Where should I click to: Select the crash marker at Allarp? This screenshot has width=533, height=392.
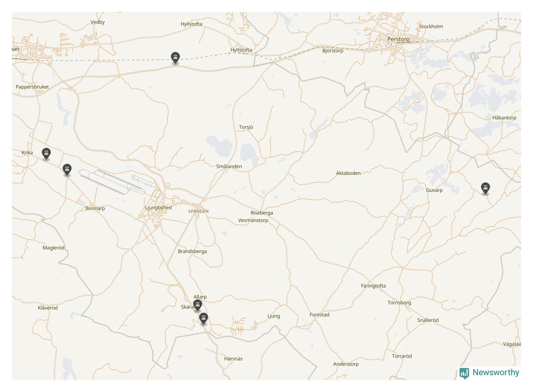[x=197, y=306]
